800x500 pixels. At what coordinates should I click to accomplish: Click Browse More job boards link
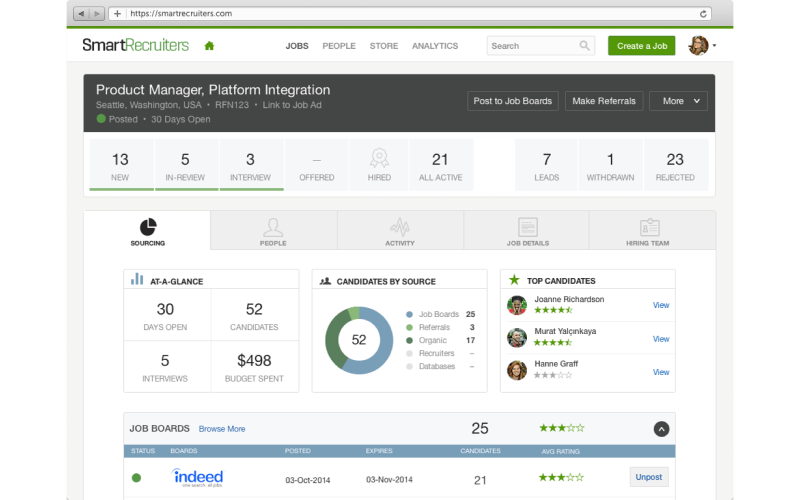[x=222, y=429]
